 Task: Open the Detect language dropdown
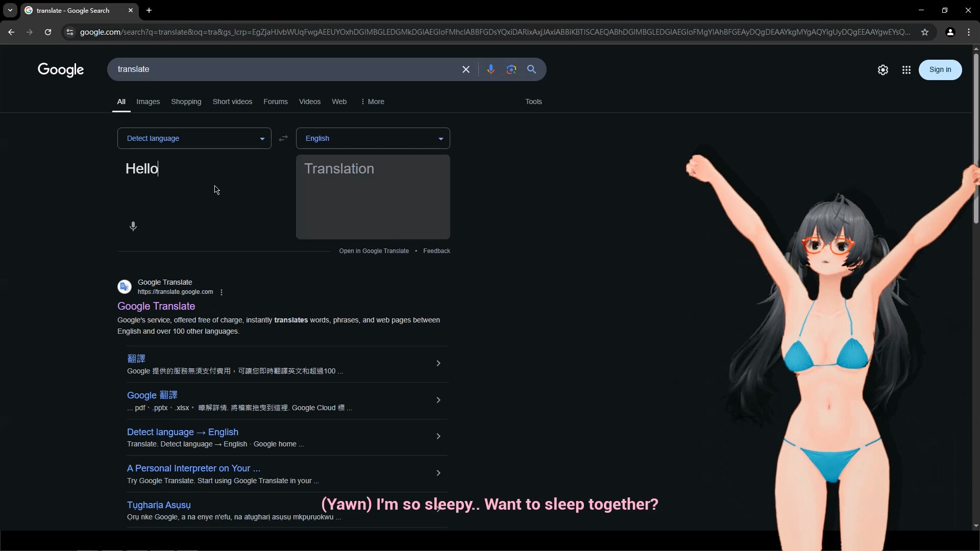(x=194, y=138)
